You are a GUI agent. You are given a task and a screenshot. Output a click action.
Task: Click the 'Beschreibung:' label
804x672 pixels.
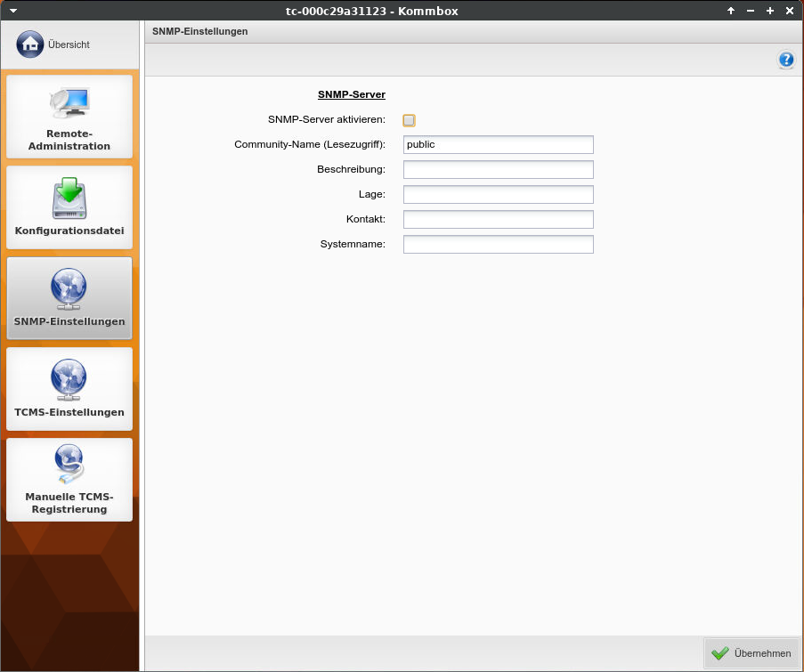coord(351,169)
